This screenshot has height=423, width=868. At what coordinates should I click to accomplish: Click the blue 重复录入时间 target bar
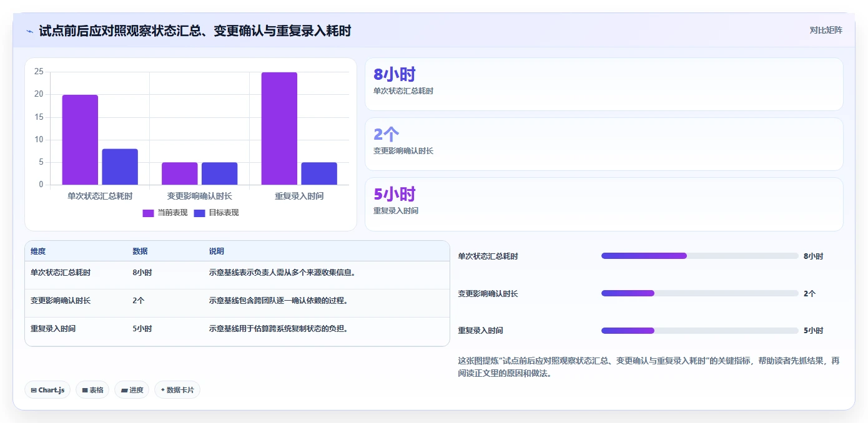[x=319, y=173]
